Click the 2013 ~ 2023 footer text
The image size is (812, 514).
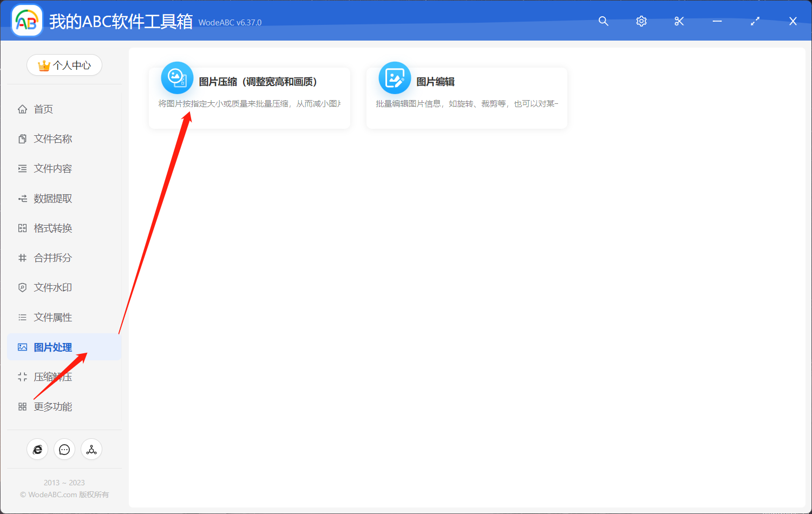(64, 483)
